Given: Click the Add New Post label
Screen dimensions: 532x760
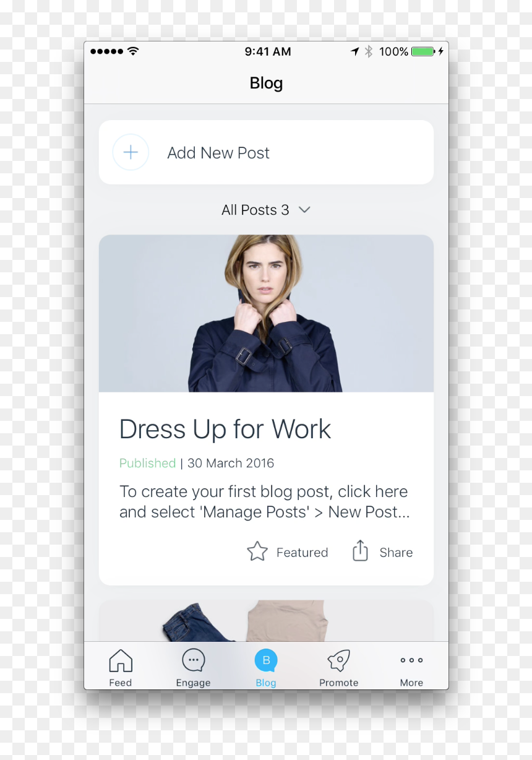Looking at the screenshot, I should coord(218,153).
